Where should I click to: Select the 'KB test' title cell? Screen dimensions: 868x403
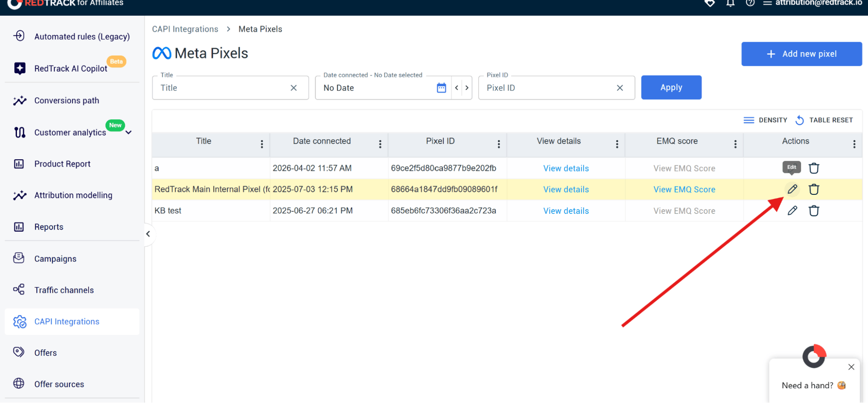[x=211, y=211]
